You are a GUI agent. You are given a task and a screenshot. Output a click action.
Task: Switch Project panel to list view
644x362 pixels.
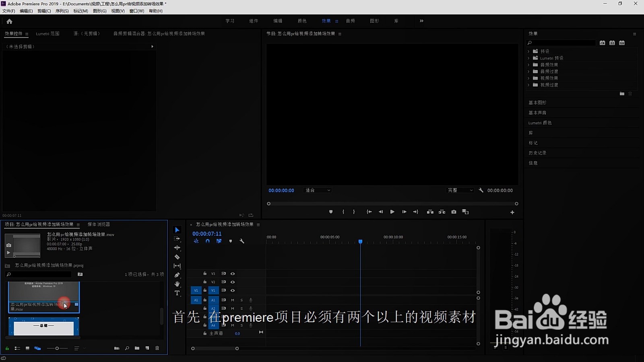[x=17, y=348]
